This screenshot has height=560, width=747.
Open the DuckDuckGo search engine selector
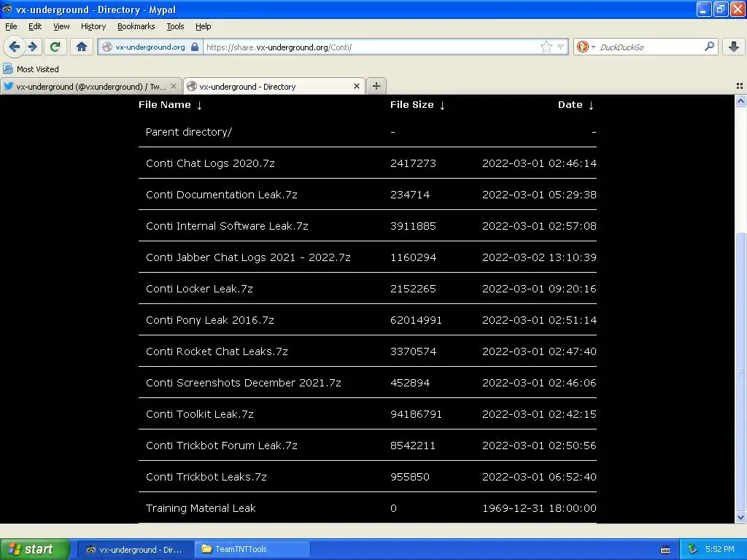(586, 47)
